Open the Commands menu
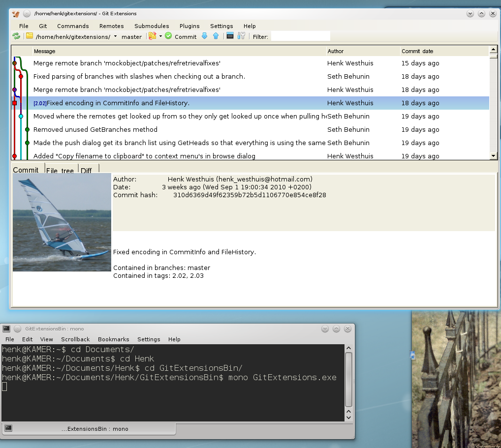Viewport: 501px width, 448px height. click(73, 26)
